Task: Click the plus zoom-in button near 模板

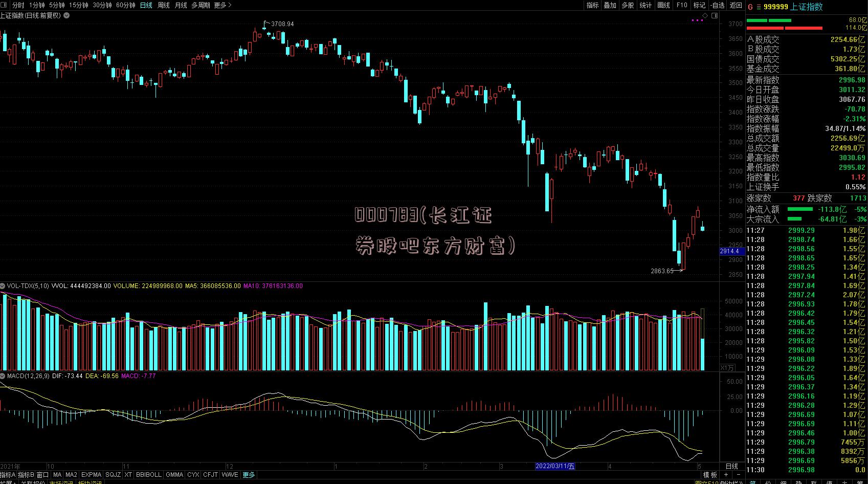Action: tap(726, 475)
